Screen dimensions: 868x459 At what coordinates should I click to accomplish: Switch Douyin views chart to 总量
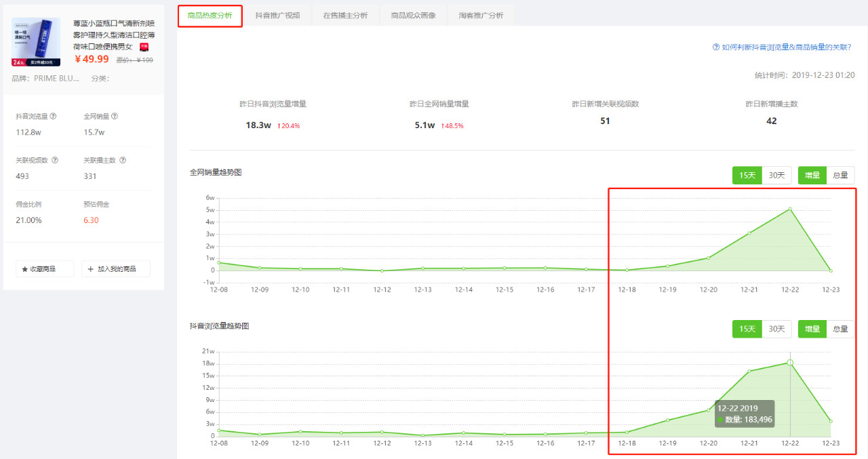point(840,329)
